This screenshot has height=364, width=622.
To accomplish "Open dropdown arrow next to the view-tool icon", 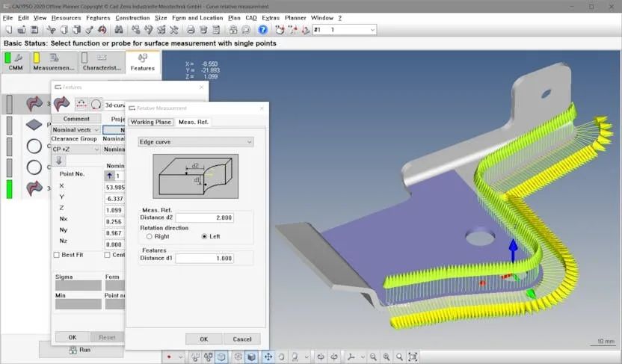I will 307,357.
